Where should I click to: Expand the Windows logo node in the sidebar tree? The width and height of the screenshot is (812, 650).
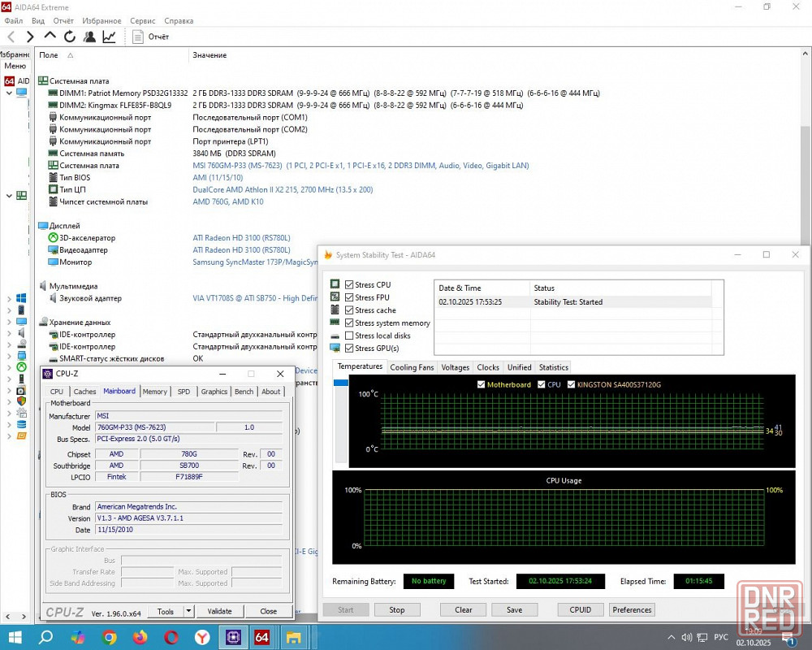pos(9,298)
